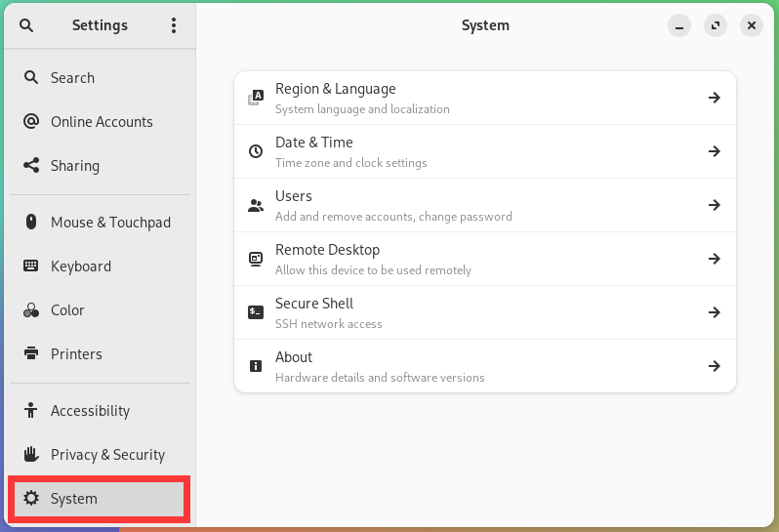
Task: Open Date & Time via right arrow
Action: pos(714,151)
